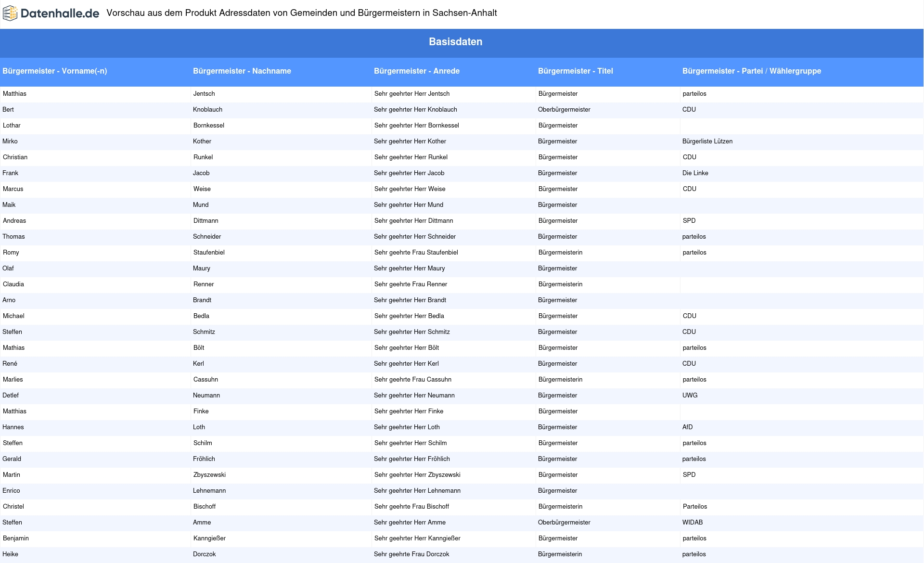Select the surname cell Maury
The image size is (924, 563).
point(202,268)
